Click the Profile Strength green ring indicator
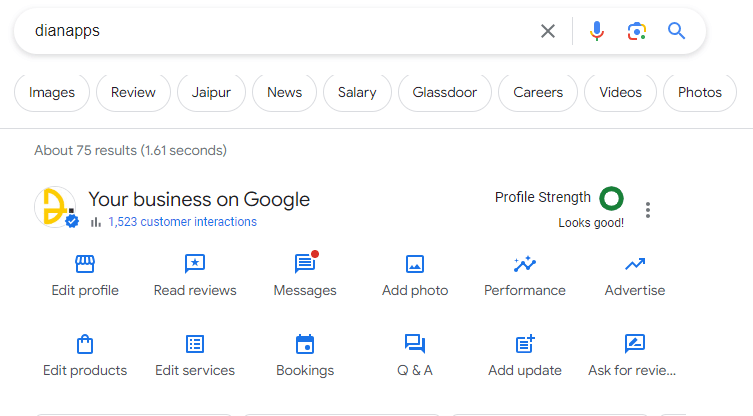The image size is (753, 416). point(611,198)
